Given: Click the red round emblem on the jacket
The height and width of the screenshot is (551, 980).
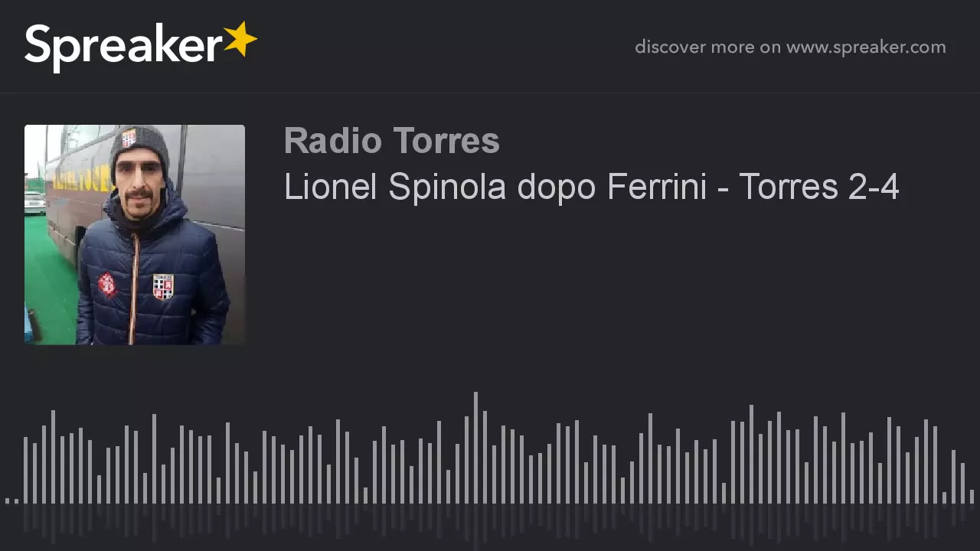Looking at the screenshot, I should (x=107, y=285).
